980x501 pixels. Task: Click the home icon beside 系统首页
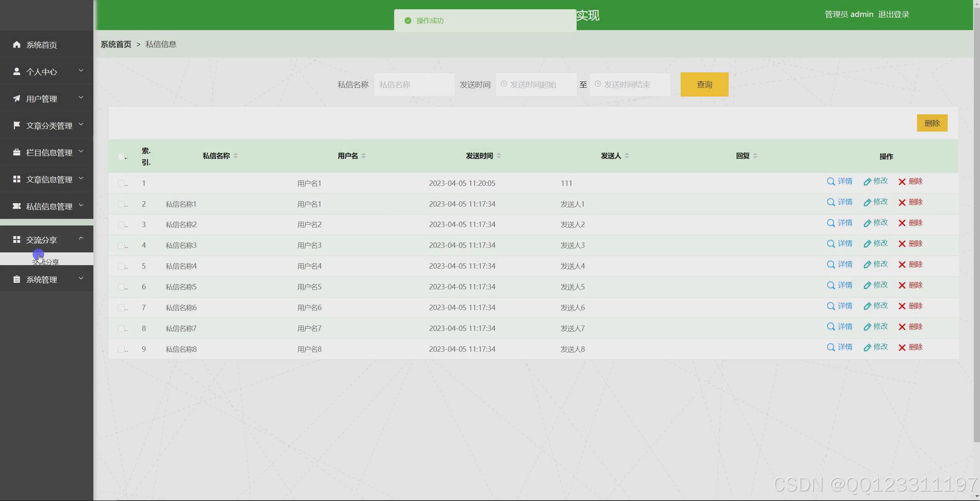click(17, 45)
